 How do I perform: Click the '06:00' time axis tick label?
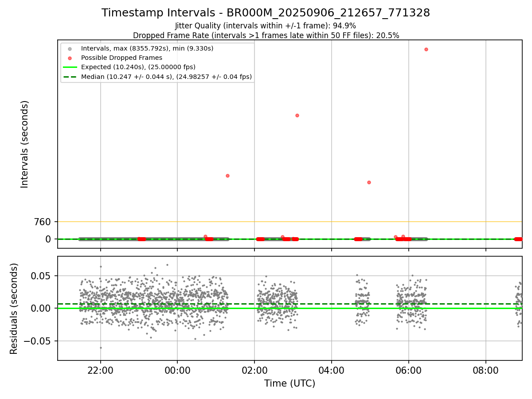tap(409, 370)
